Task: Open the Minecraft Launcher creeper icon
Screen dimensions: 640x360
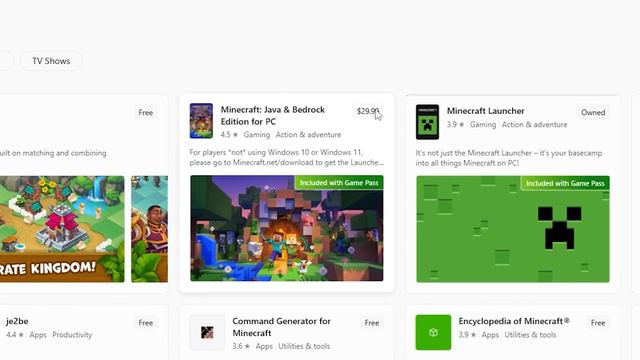Action: [x=427, y=122]
